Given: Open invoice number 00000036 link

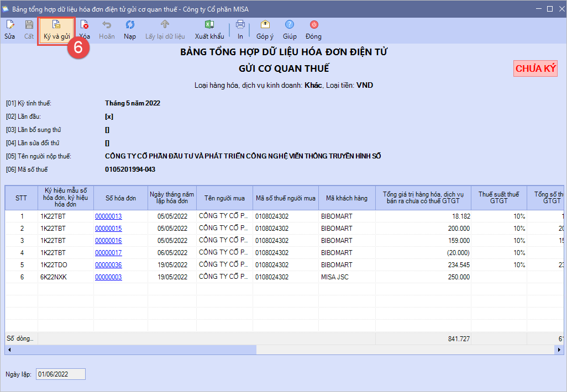Looking at the screenshot, I should click(x=108, y=265).
